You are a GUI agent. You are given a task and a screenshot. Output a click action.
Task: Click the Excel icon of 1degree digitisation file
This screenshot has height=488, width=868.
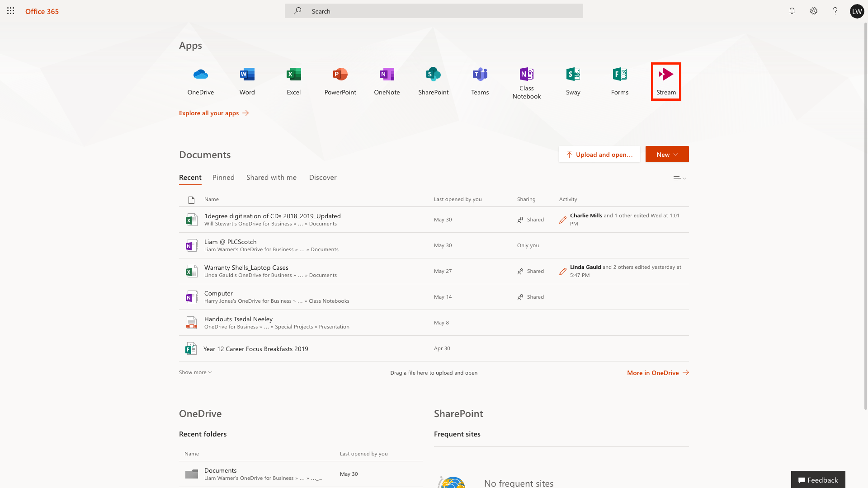pos(191,220)
